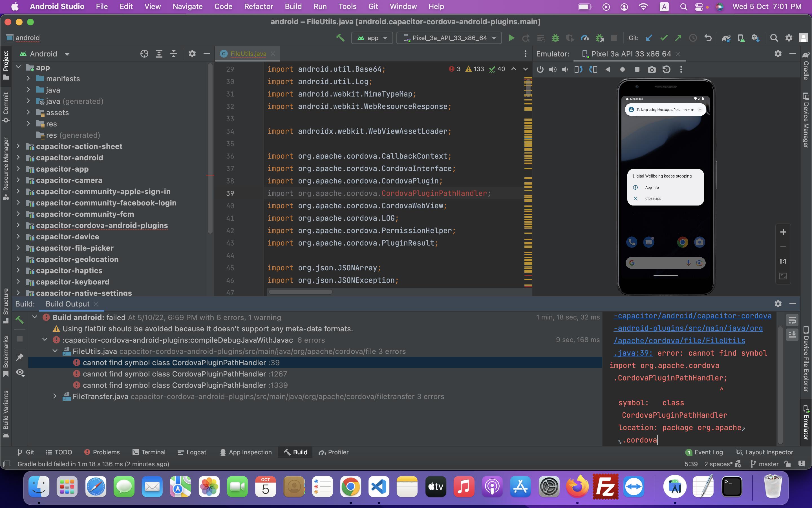This screenshot has width=812, height=508.
Task: Open the FileUtils.java:39 error path link
Action: pos(692,334)
